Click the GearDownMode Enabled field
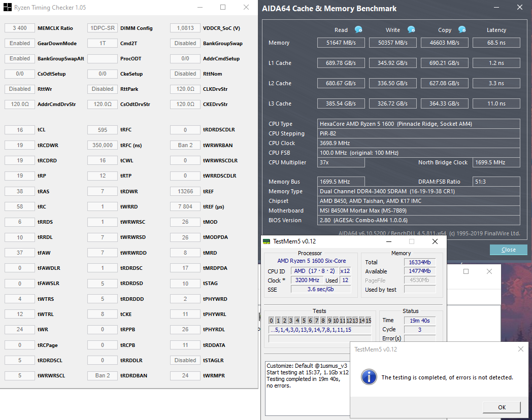Viewport: 532px width, 420px height. [20, 44]
